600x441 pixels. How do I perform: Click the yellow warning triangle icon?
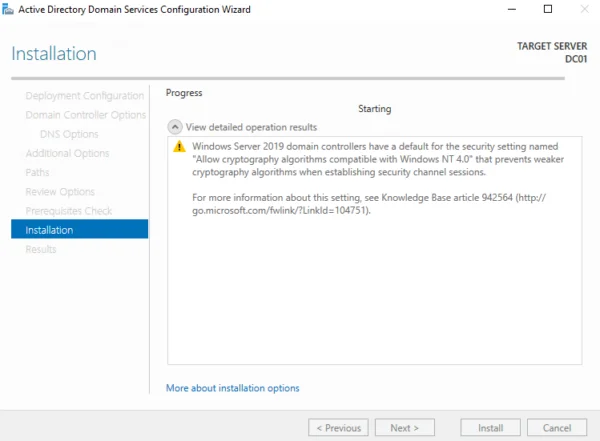179,146
